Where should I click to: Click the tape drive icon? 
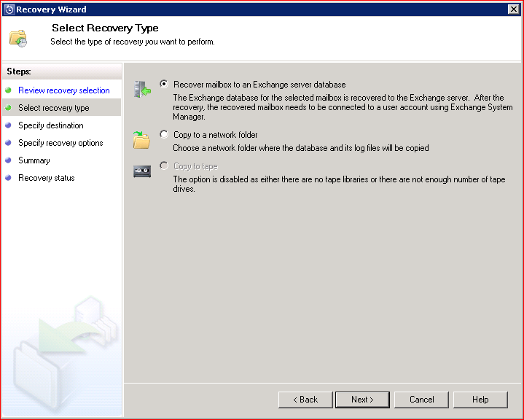[141, 172]
